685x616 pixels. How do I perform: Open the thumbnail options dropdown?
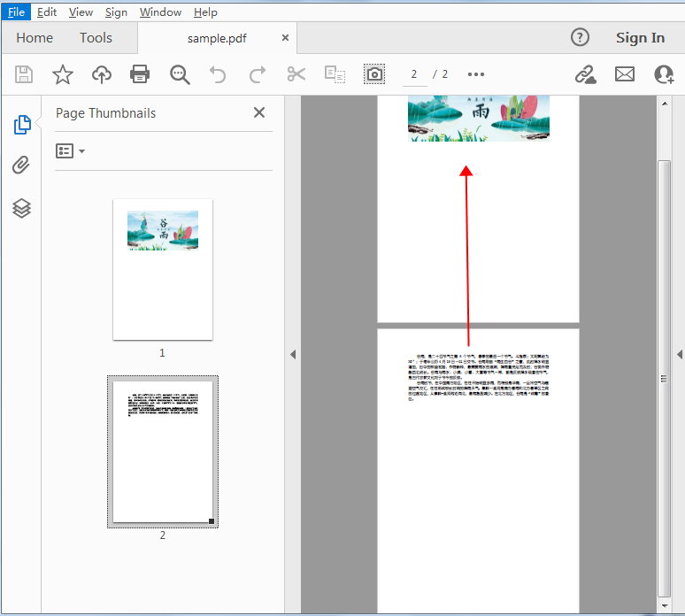point(70,151)
